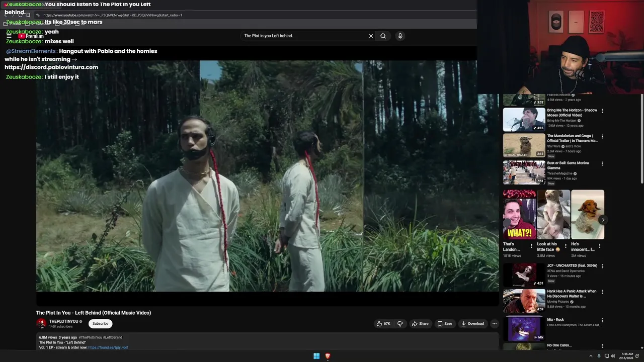Run search with the magnifier button
Screen dimensions: 644x362
383,36
